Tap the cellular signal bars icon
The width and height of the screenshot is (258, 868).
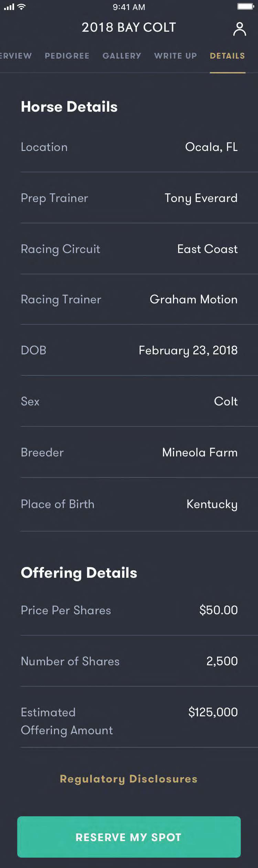point(9,7)
